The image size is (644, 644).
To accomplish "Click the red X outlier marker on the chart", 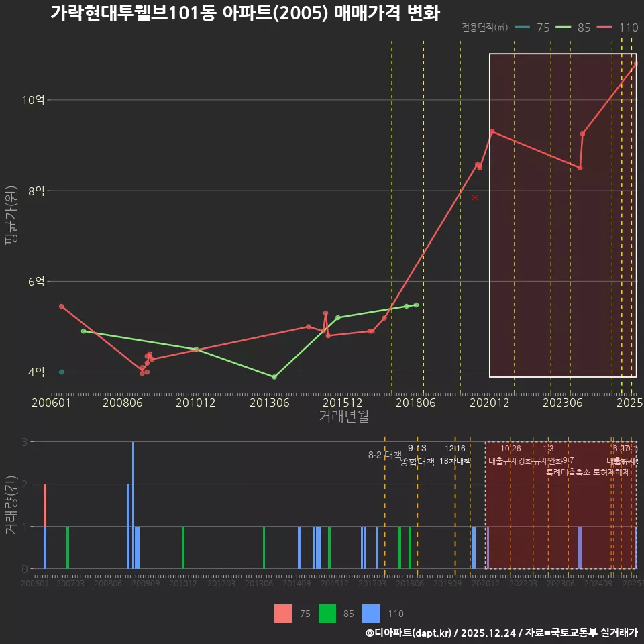I will pyautogui.click(x=475, y=197).
